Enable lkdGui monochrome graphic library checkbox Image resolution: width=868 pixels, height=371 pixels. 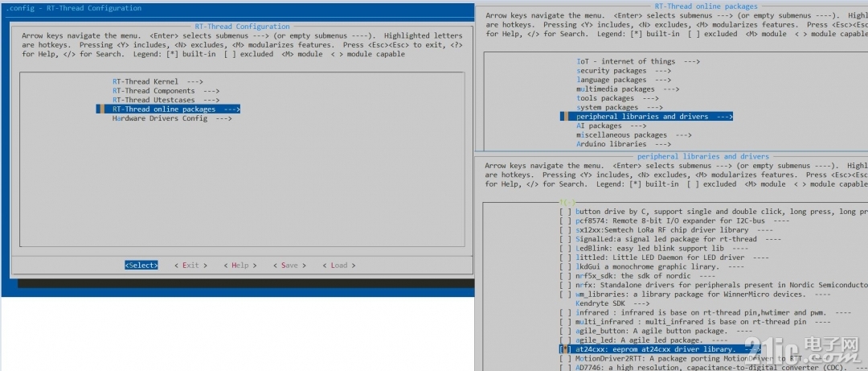coord(565,266)
